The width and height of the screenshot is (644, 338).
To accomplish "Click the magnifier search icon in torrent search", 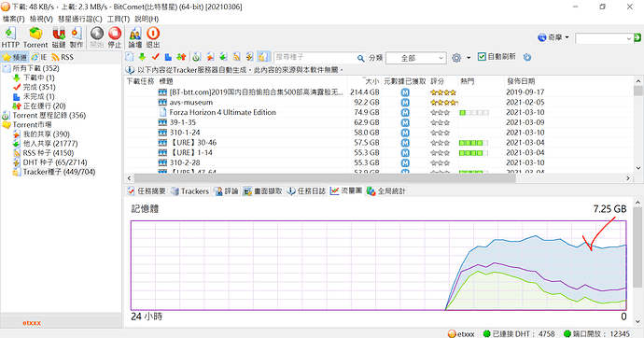I will pos(360,58).
